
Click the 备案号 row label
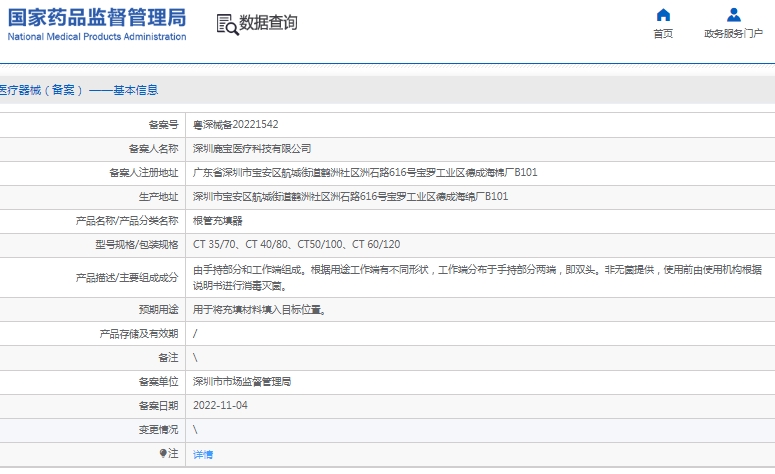pos(164,125)
